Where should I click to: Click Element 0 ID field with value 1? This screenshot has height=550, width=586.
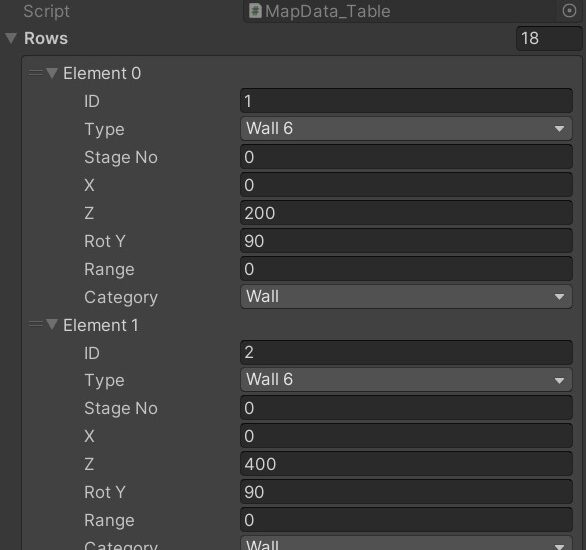(x=406, y=101)
